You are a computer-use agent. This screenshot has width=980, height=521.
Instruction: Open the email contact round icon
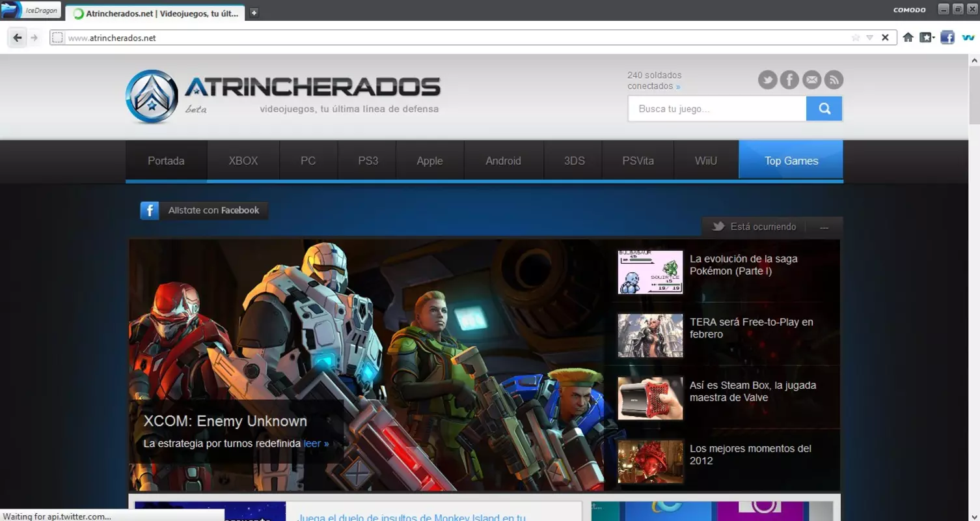pos(811,80)
